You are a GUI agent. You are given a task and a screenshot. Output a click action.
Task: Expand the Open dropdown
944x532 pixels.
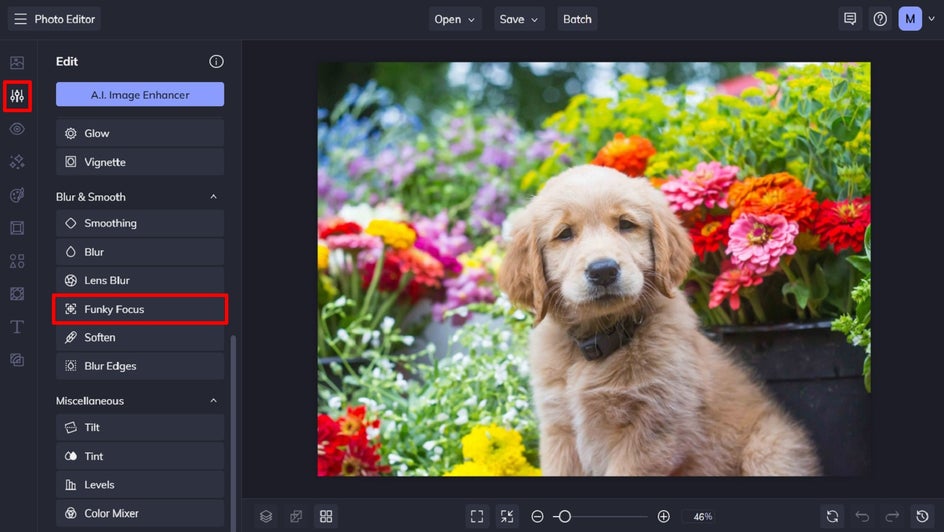[455, 19]
